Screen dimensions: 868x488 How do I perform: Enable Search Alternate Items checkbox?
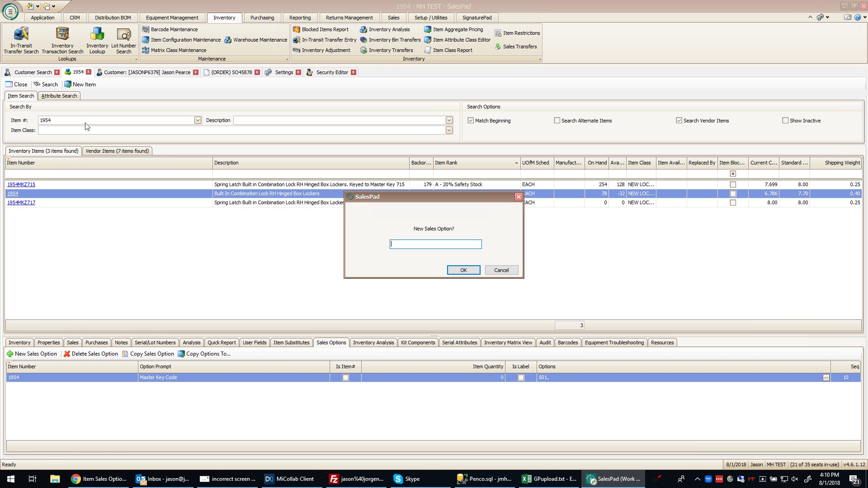[x=557, y=121]
